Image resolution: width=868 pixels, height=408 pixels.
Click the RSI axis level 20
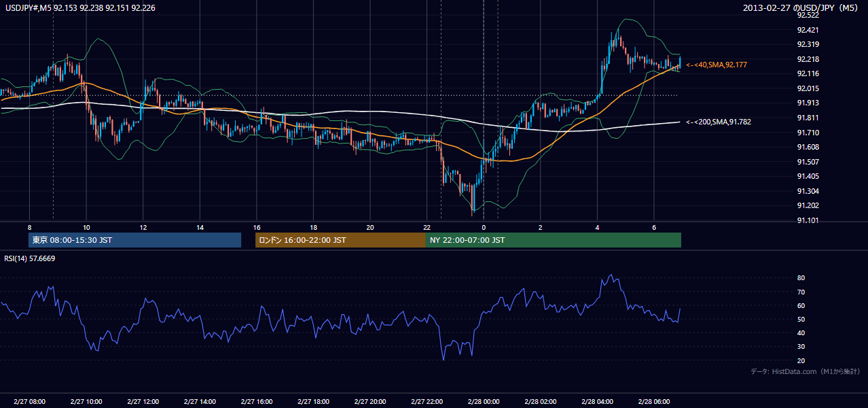(801, 360)
